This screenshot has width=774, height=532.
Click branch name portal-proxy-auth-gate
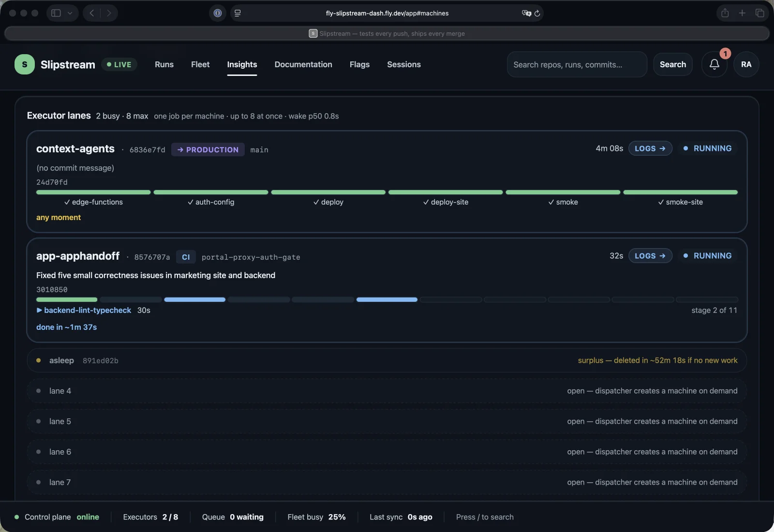click(251, 257)
